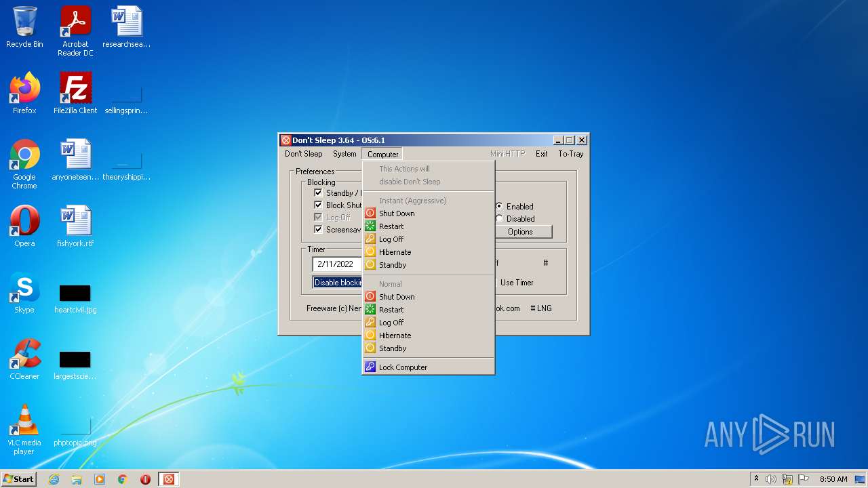This screenshot has width=868, height=488.
Task: Show hidden tray icons arrow
Action: [756, 479]
